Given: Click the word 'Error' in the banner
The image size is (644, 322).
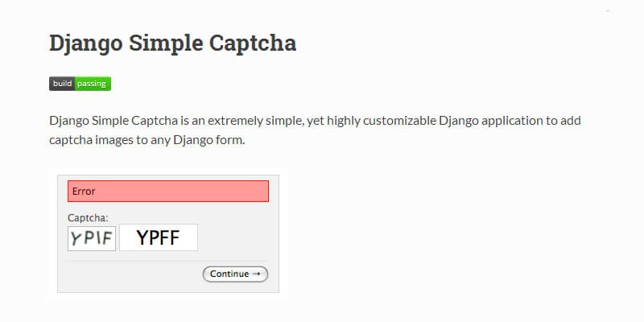Looking at the screenshot, I should [x=84, y=192].
